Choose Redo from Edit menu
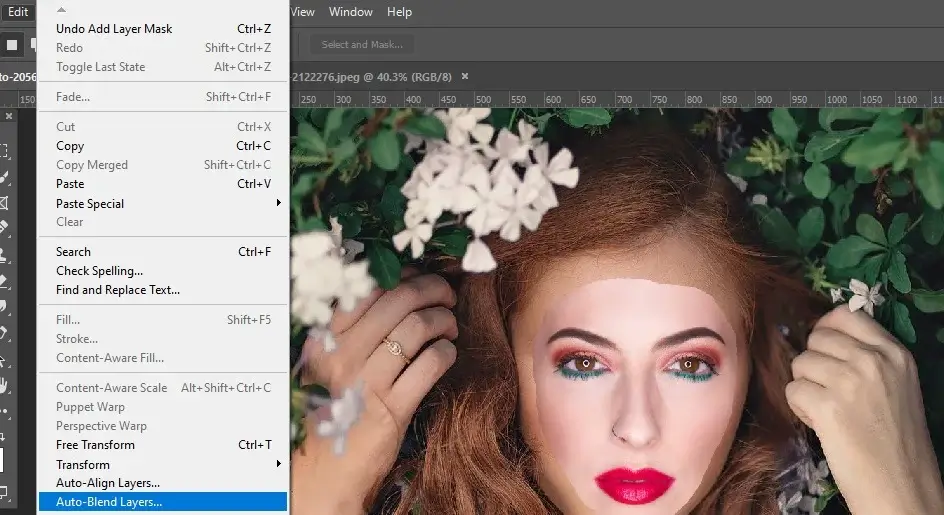944x515 pixels. click(163, 48)
